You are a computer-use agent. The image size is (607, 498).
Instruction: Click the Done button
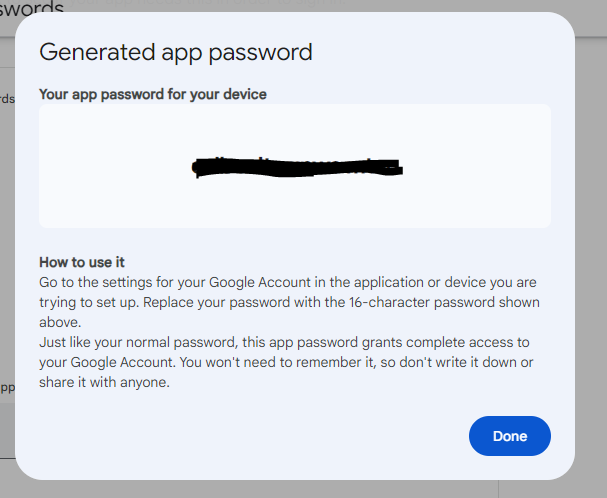509,436
